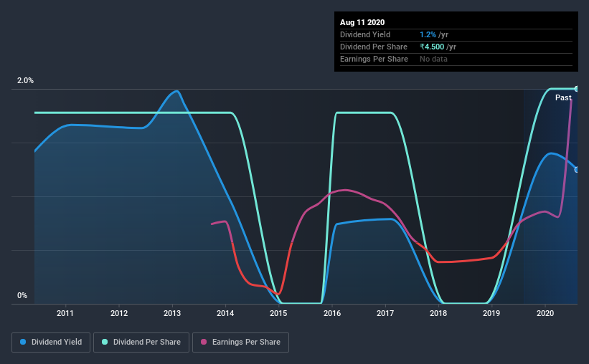This screenshot has width=589, height=364.
Task: Click the 1.2% dividend yield value
Action: tap(428, 34)
